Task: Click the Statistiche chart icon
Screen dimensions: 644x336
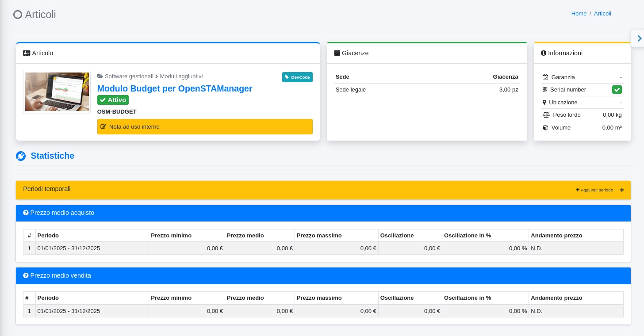Action: [x=21, y=156]
